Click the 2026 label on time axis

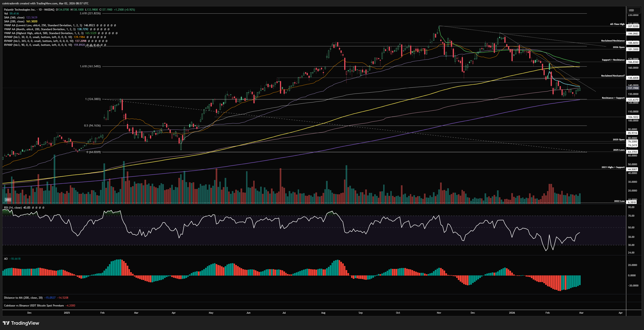pos(512,313)
